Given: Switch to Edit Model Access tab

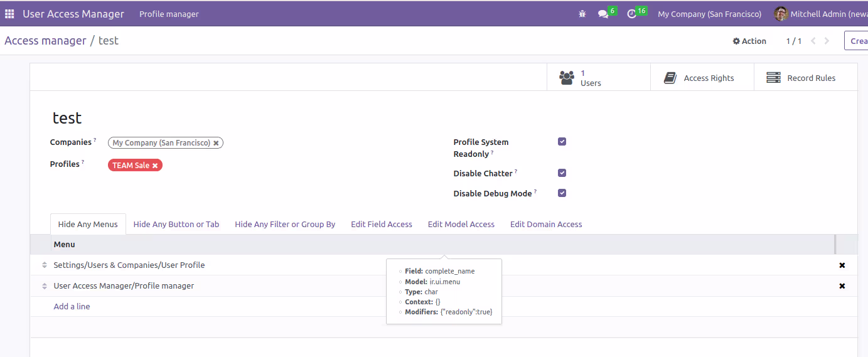Looking at the screenshot, I should [461, 224].
